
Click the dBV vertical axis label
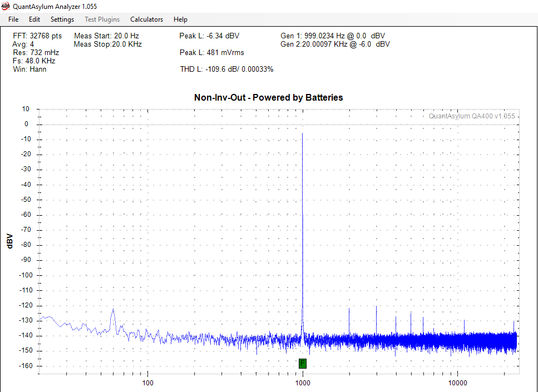9,241
